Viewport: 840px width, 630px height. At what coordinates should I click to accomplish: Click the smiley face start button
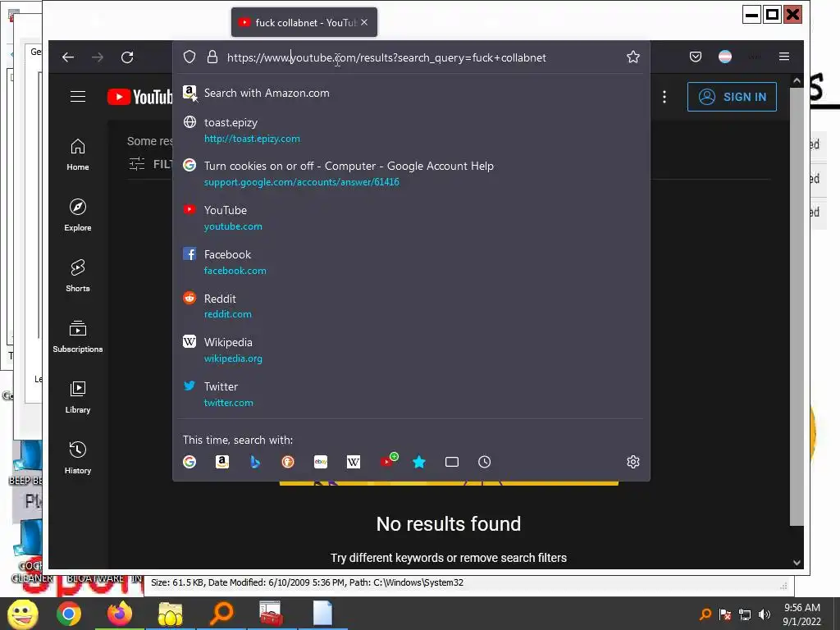[22, 614]
